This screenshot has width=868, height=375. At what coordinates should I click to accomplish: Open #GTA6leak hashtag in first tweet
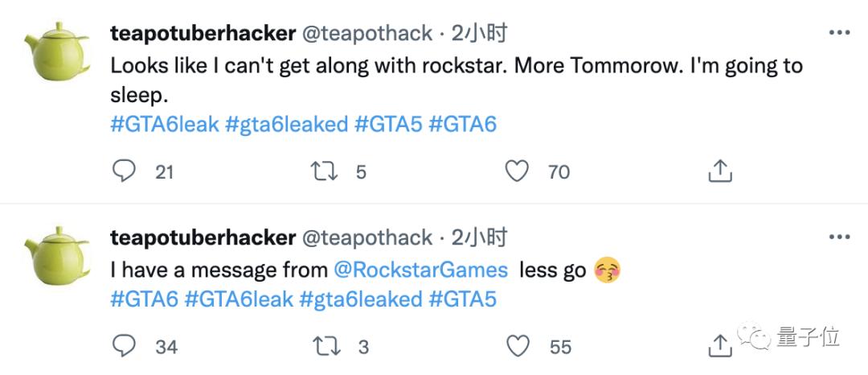(165, 124)
